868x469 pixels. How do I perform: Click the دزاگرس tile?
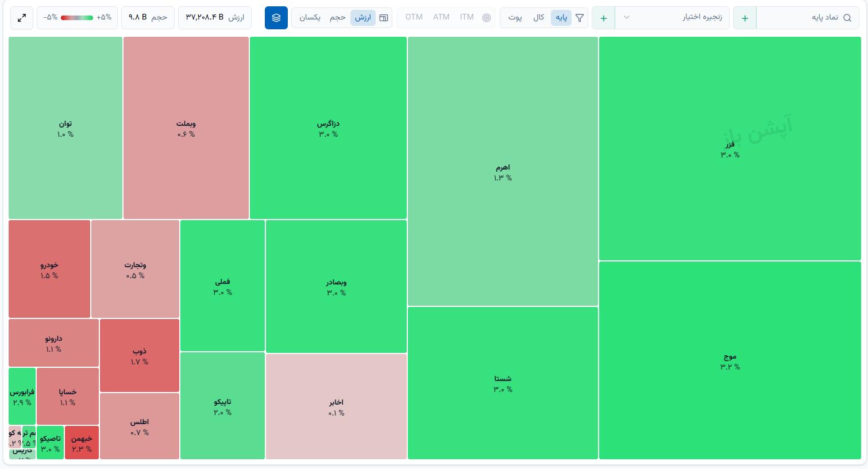(x=328, y=128)
